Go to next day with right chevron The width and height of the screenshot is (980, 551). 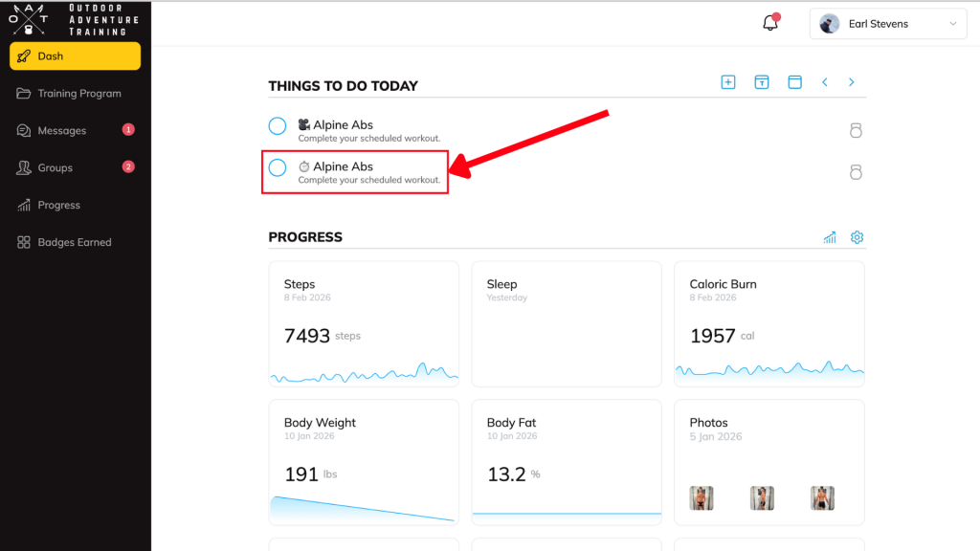click(x=851, y=82)
